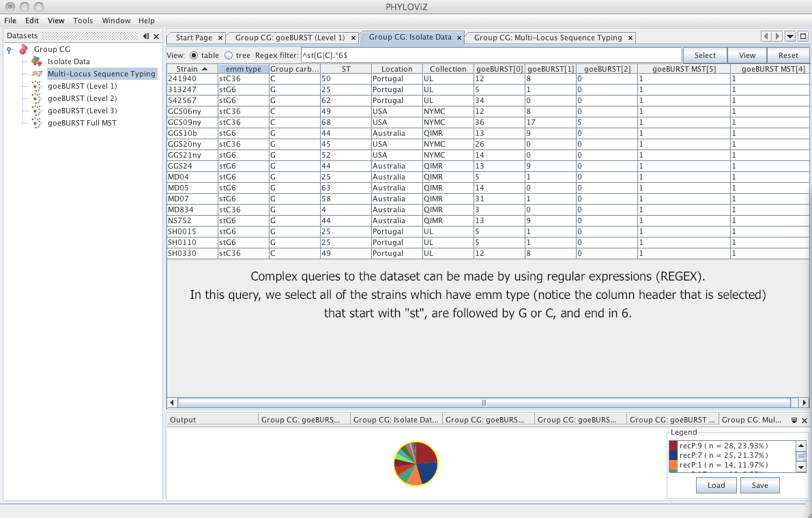Select the emm type column header
This screenshot has width=812, height=518.
click(x=244, y=69)
